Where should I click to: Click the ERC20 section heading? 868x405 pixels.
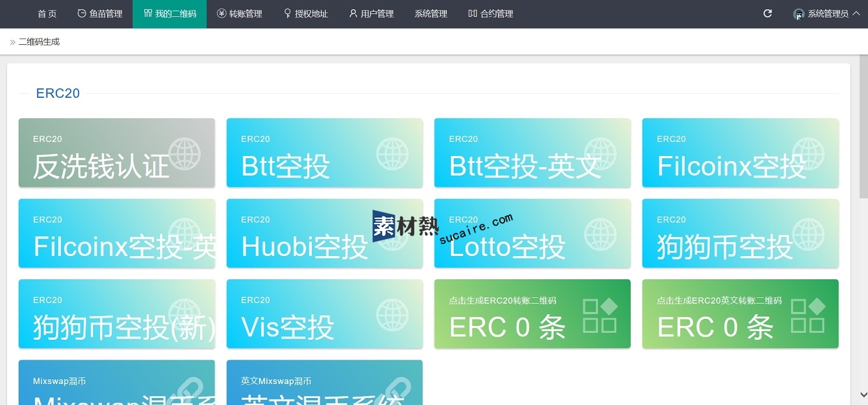[x=58, y=94]
